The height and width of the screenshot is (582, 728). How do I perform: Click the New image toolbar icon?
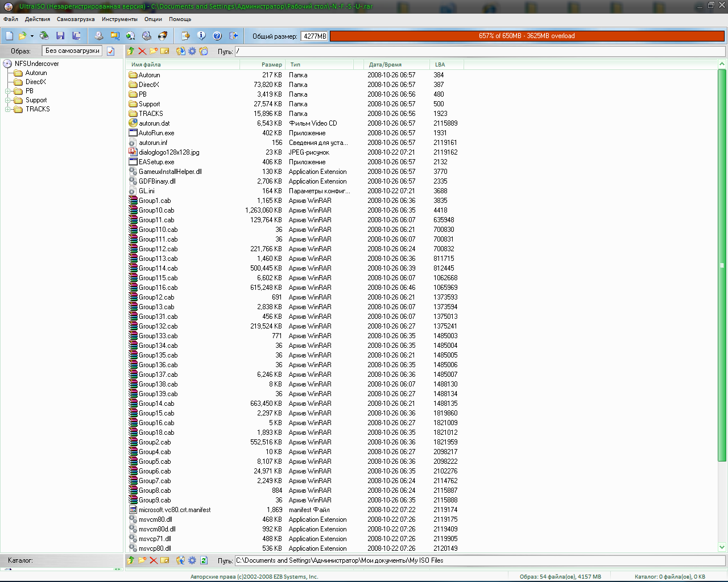click(10, 36)
